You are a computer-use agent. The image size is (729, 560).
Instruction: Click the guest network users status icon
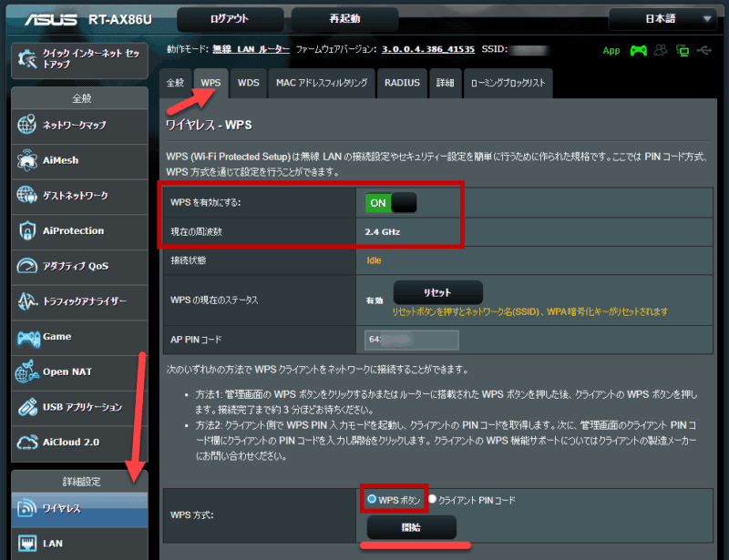662,50
